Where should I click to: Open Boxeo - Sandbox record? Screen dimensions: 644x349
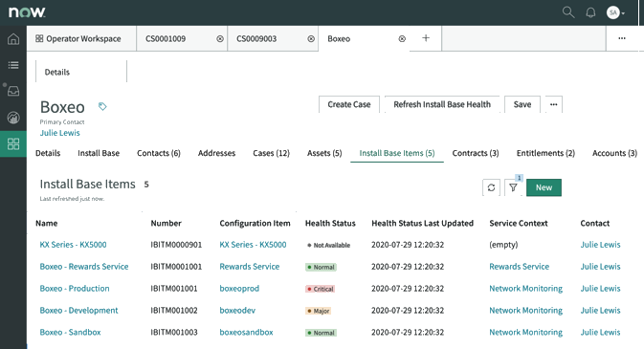pyautogui.click(x=70, y=332)
